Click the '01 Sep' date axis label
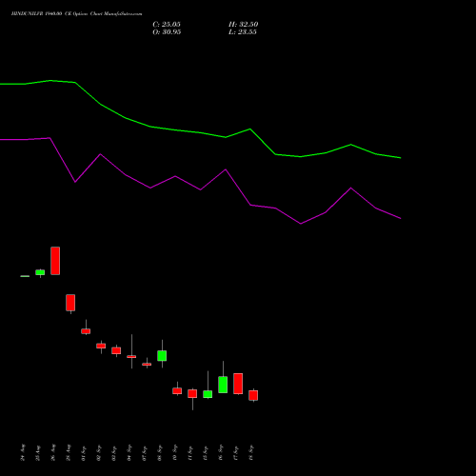476x476 pixels. point(84,453)
